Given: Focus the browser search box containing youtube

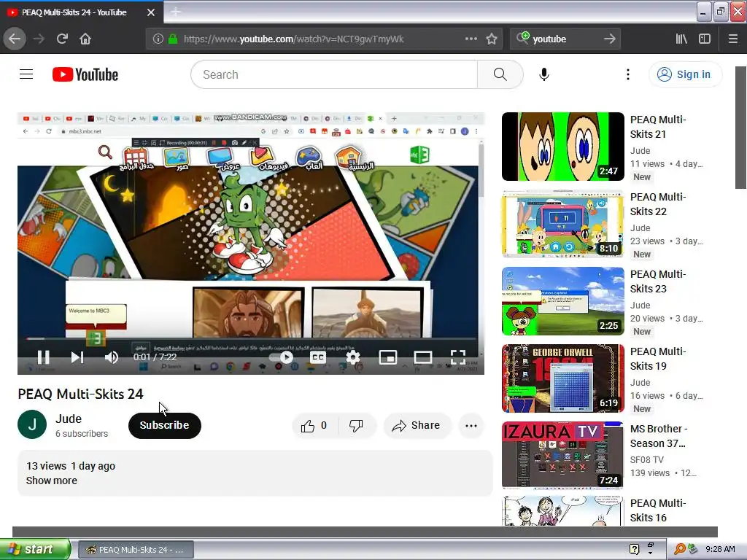Looking at the screenshot, I should coord(565,39).
